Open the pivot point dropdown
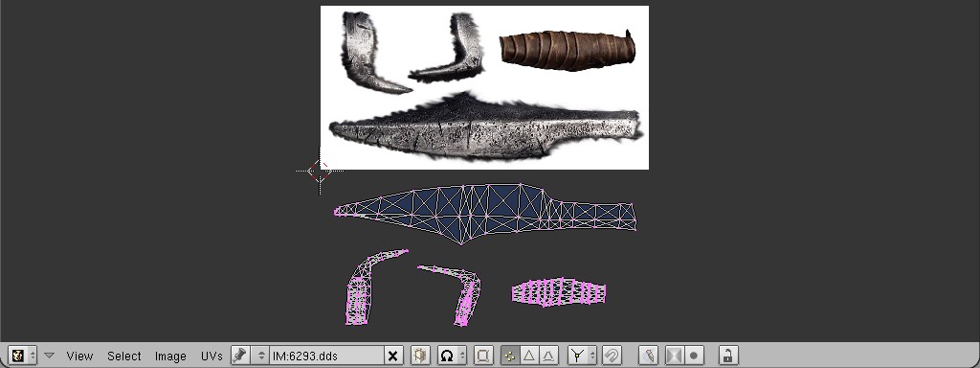 pos(452,356)
